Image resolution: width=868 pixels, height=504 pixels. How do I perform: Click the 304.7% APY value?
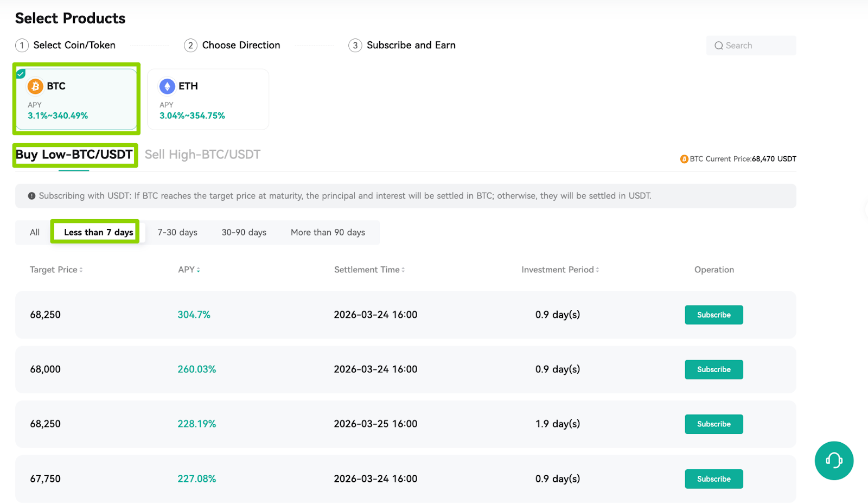[x=194, y=315]
